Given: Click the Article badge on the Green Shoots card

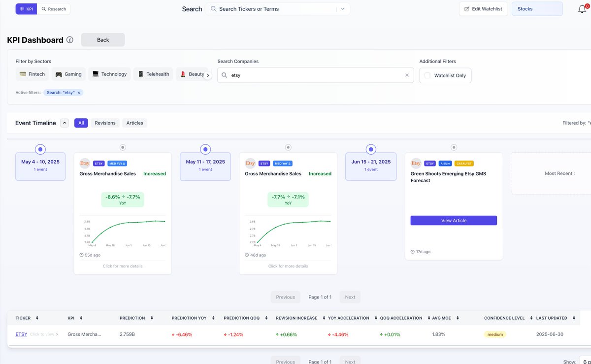Looking at the screenshot, I should [x=445, y=163].
